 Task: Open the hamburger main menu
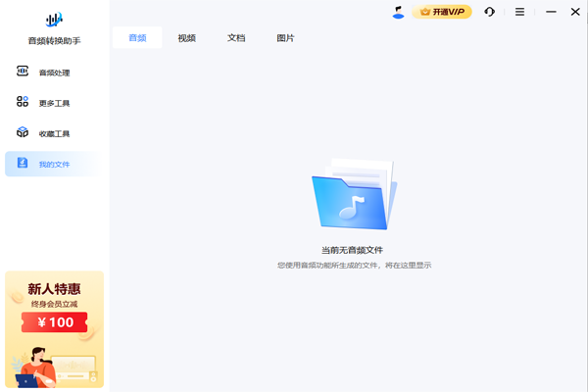pos(519,12)
